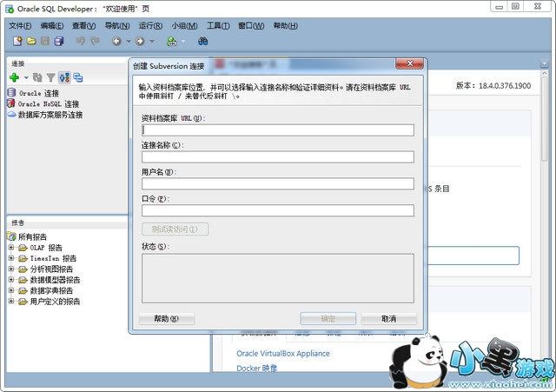Open the 工具(T) menu
This screenshot has width=556, height=392.
click(218, 25)
